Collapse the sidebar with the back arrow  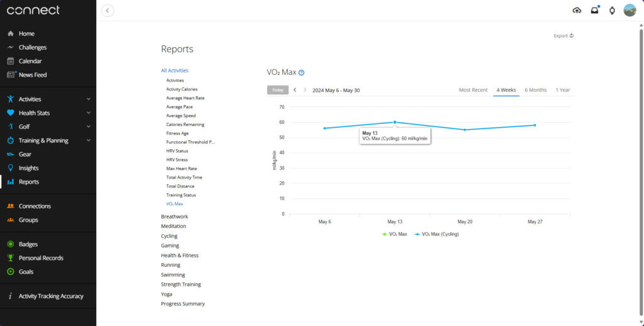pos(108,11)
